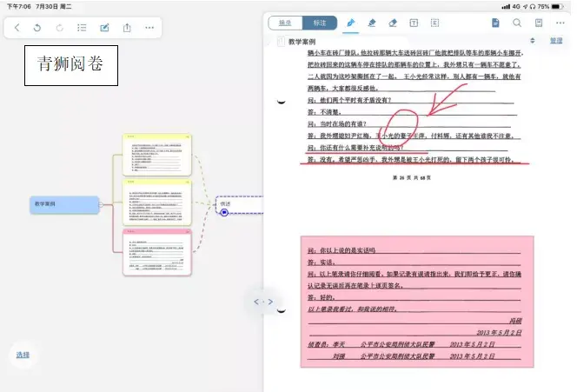Tap the status bar time 下午7:06
This screenshot has width=577, height=392.
[19, 7]
